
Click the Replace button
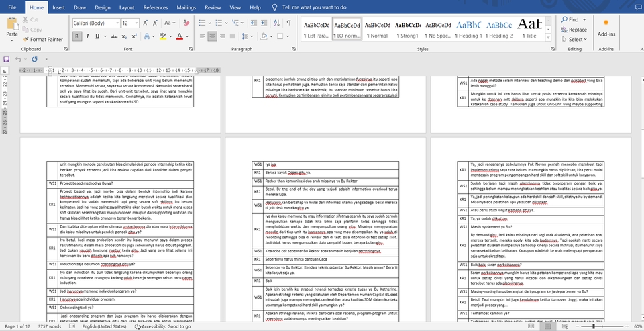(x=574, y=30)
